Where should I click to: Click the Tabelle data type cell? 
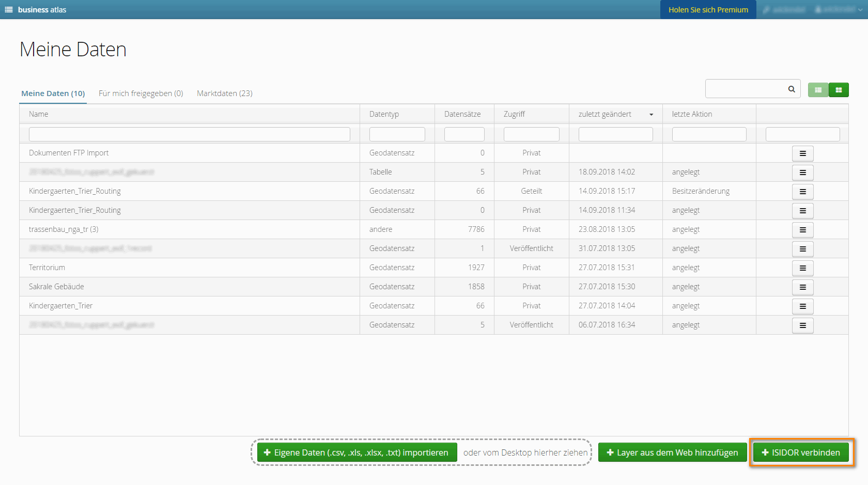(381, 172)
